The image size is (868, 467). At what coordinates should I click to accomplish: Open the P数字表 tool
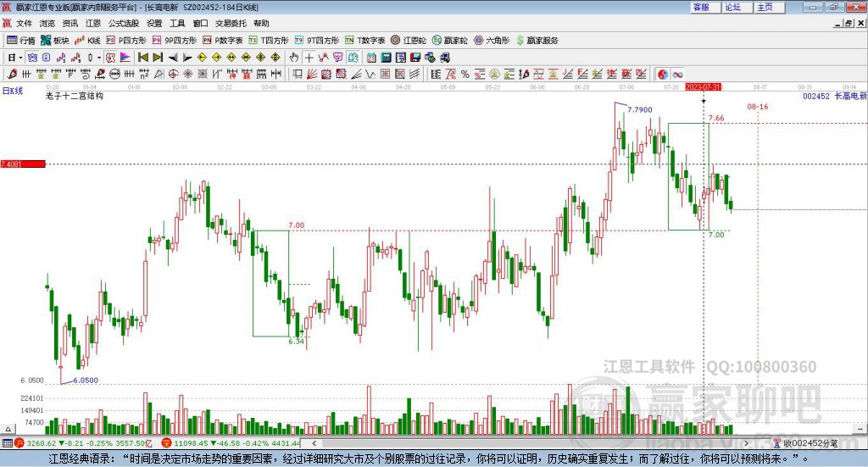pyautogui.click(x=223, y=41)
